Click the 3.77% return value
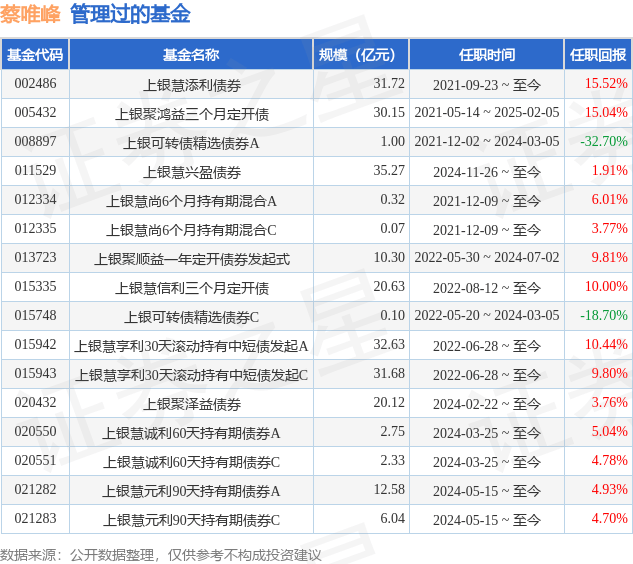Screen dimensions: 633x564 pos(610,229)
